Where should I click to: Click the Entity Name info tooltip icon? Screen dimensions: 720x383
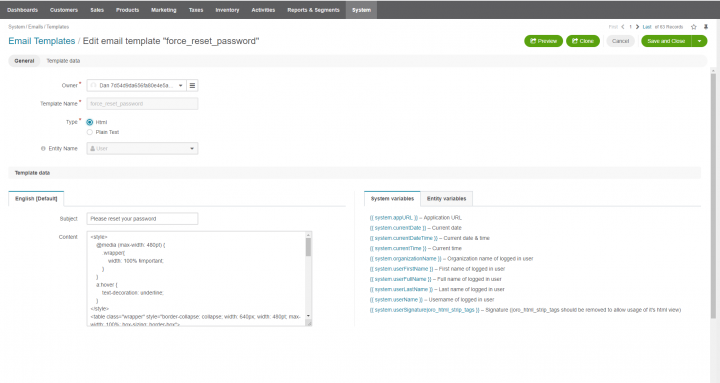[x=43, y=149]
